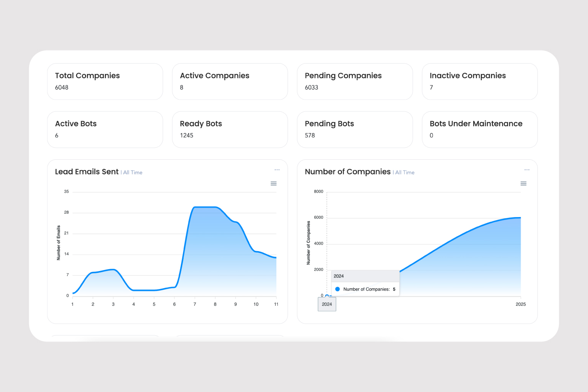Click the three-dot options icon on Lead Emails Sent
588x392 pixels.
pyautogui.click(x=277, y=170)
